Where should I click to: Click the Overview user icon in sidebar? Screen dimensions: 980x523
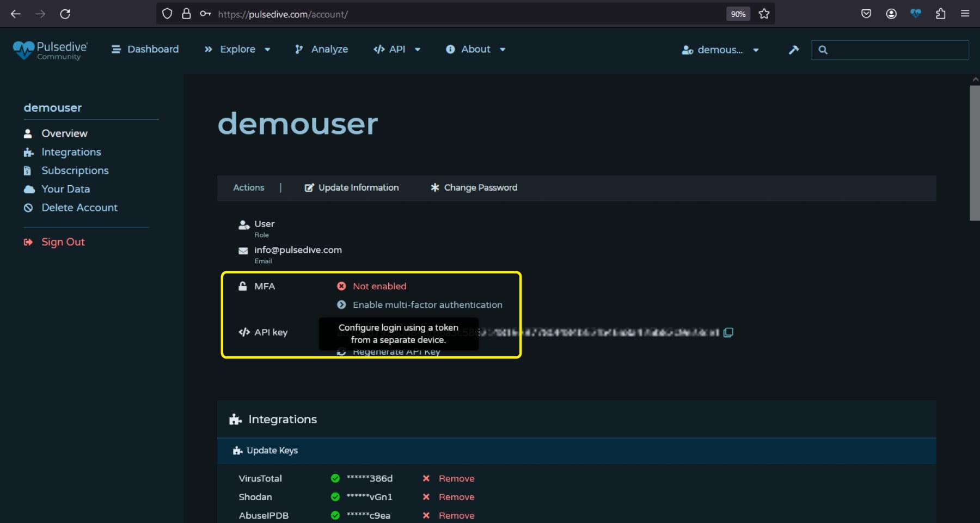(x=28, y=133)
